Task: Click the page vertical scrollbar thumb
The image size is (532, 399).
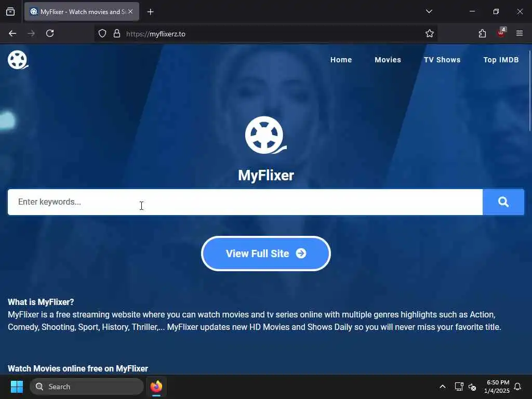Action: 529,90
